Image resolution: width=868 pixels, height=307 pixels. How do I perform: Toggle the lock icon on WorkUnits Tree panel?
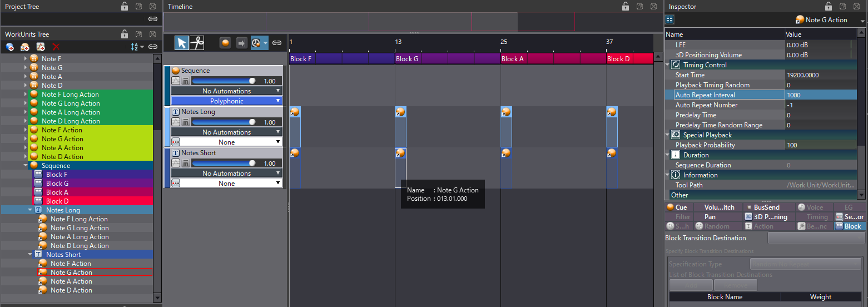(x=125, y=34)
